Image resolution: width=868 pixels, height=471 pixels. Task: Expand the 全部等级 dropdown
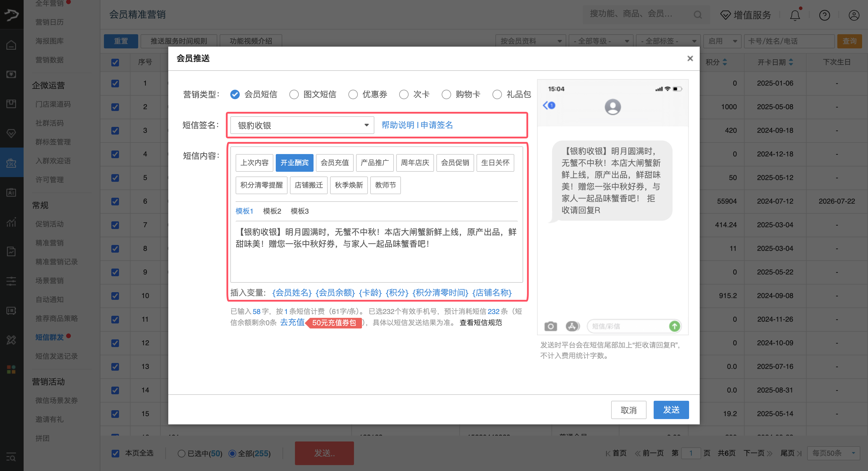click(601, 41)
